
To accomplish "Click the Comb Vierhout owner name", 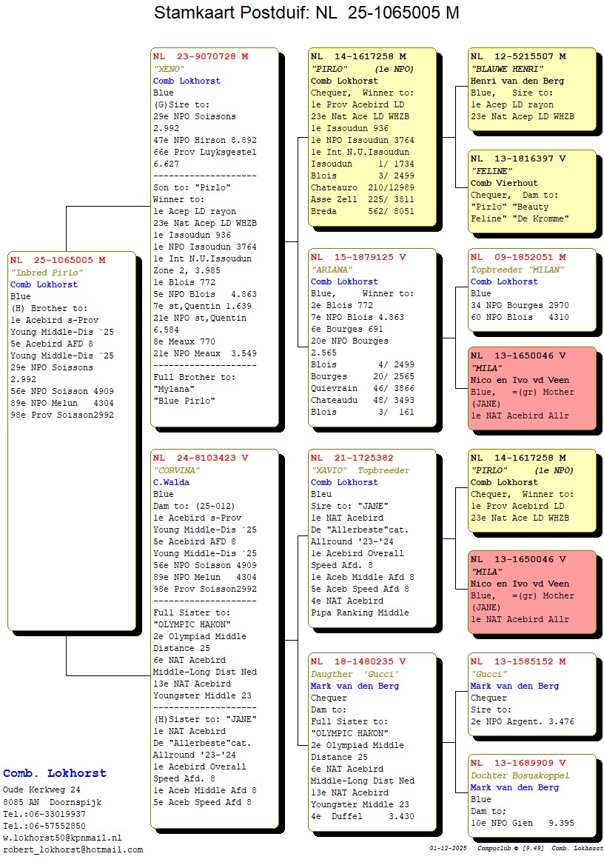I will [504, 183].
